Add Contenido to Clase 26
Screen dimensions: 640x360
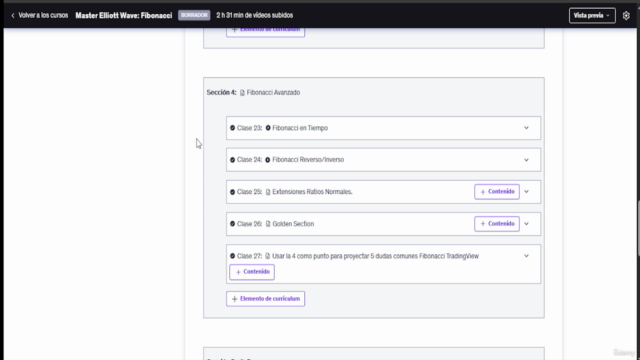497,224
